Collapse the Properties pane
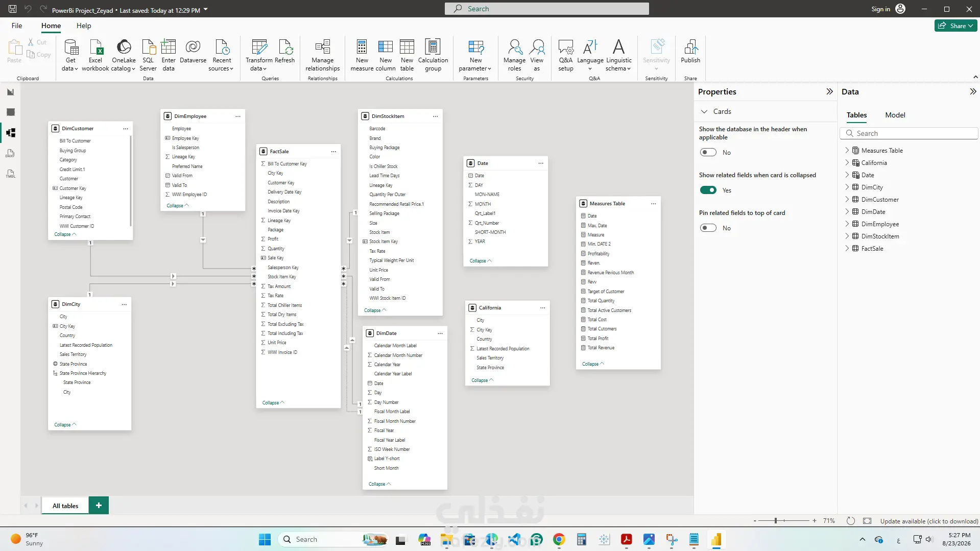The image size is (980, 551). click(x=829, y=91)
